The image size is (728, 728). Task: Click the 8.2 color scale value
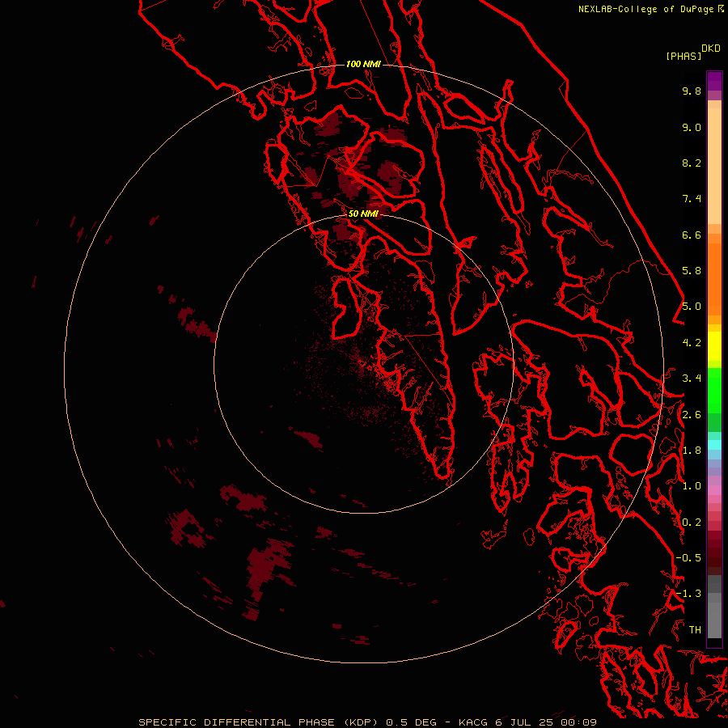[692, 163]
